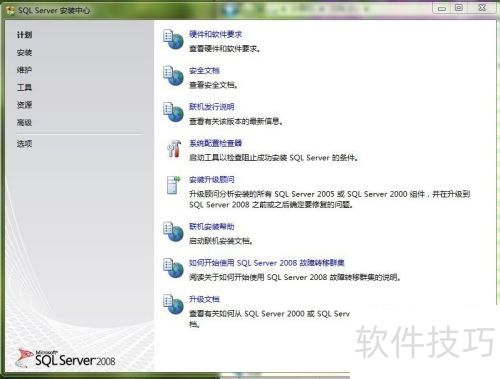Switch to the 资源 page in sidebar
The image size is (500, 379).
(x=24, y=105)
